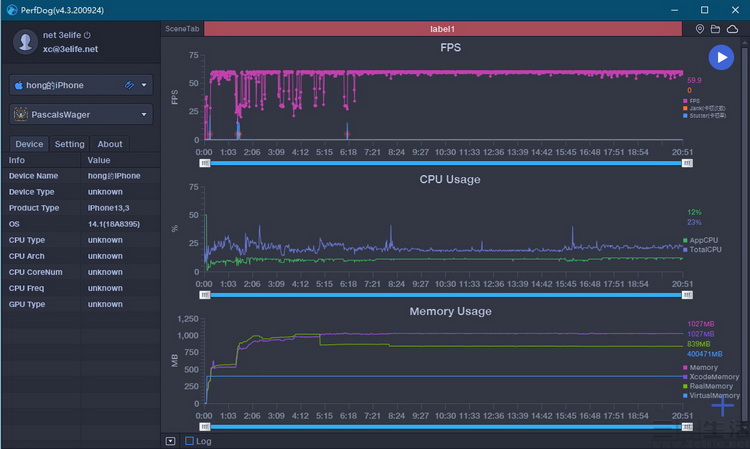Toggle the AppCPU legend entry

tap(700, 240)
